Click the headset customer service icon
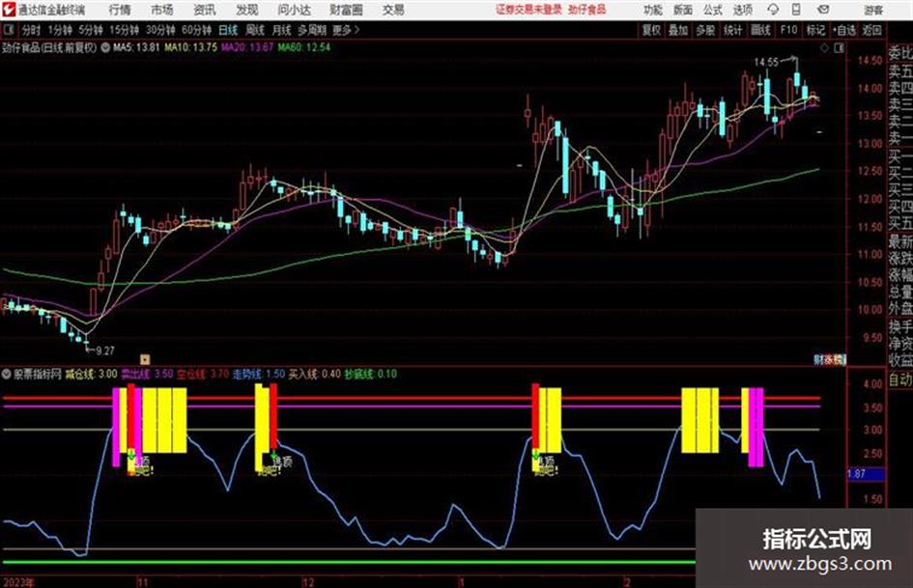Image resolution: width=913 pixels, height=588 pixels. coord(773,10)
